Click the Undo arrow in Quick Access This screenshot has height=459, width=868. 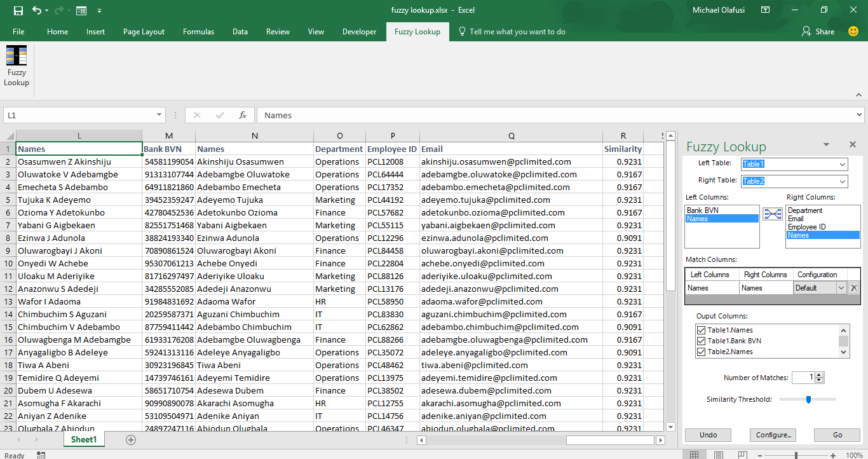click(37, 11)
